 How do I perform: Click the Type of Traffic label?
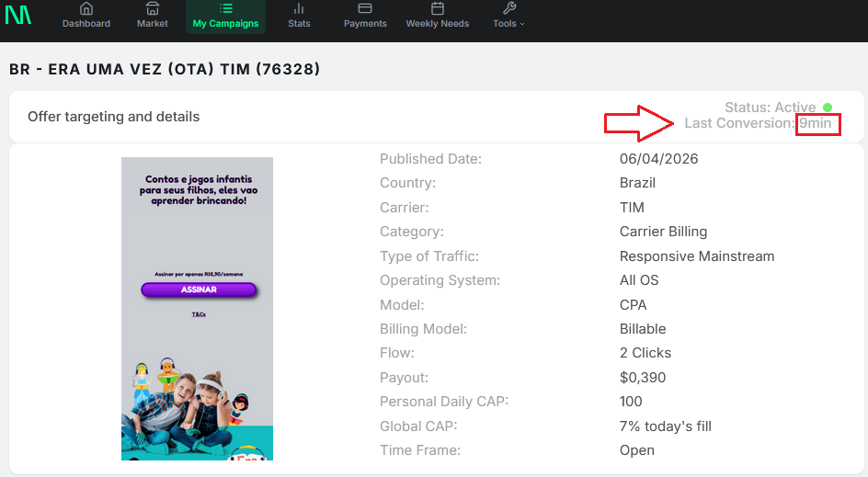(429, 256)
